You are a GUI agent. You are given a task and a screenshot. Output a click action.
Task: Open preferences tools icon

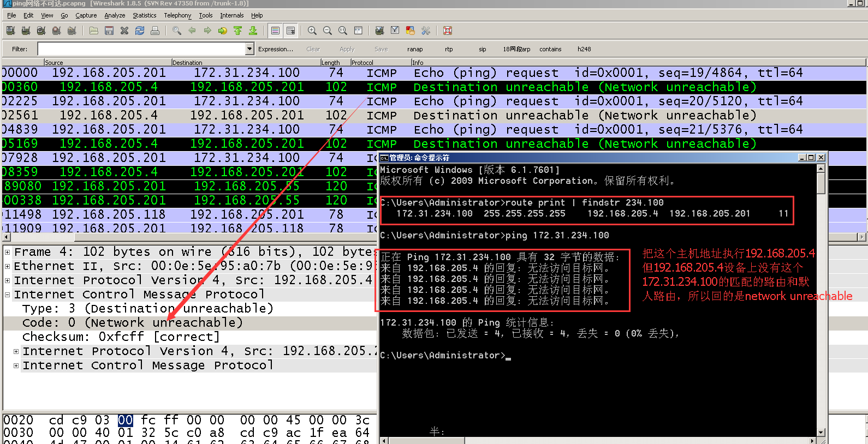point(426,31)
